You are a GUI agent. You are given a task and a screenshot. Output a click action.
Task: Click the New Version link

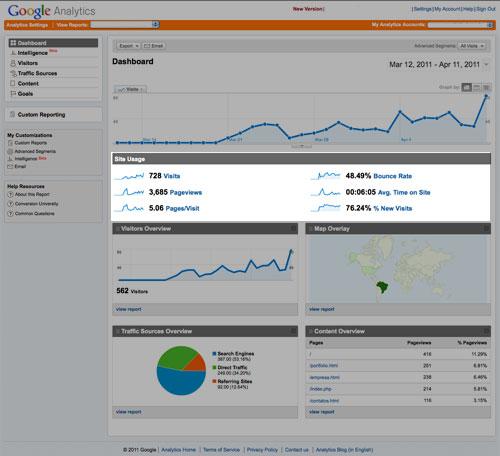(x=307, y=9)
